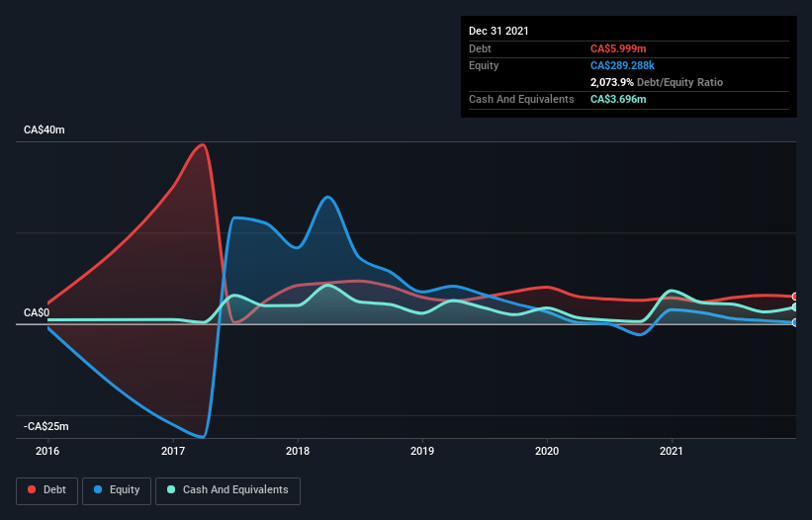Select the blue Equity endpoint marker on chart

pyautogui.click(x=795, y=323)
